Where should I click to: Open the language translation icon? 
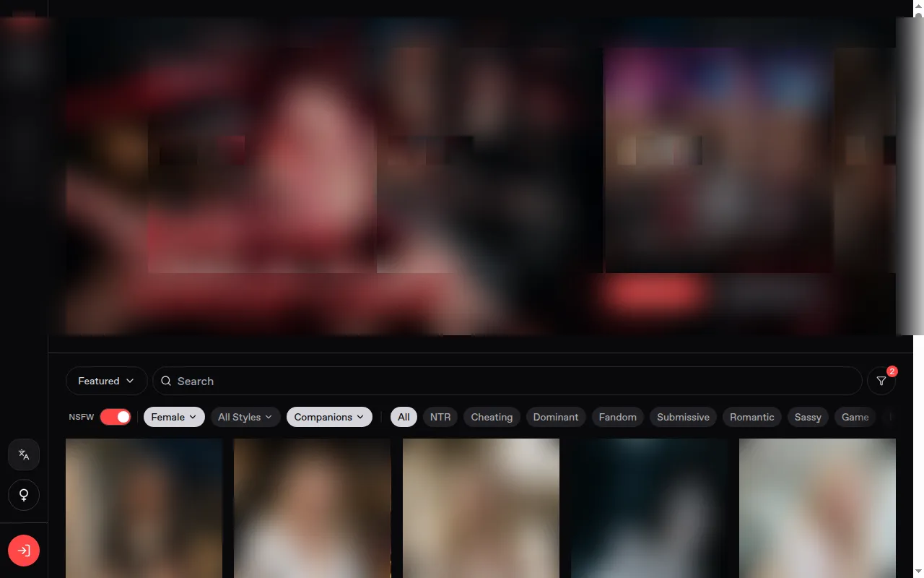[24, 454]
